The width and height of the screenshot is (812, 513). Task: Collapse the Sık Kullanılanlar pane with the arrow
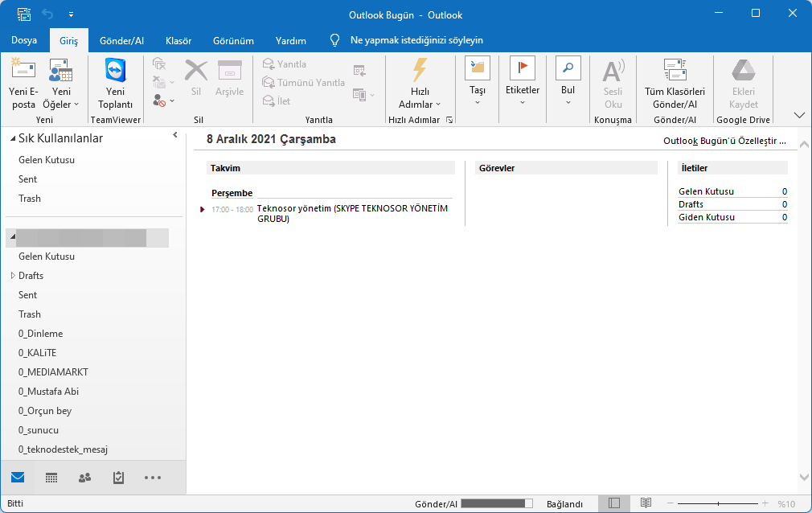(x=174, y=135)
